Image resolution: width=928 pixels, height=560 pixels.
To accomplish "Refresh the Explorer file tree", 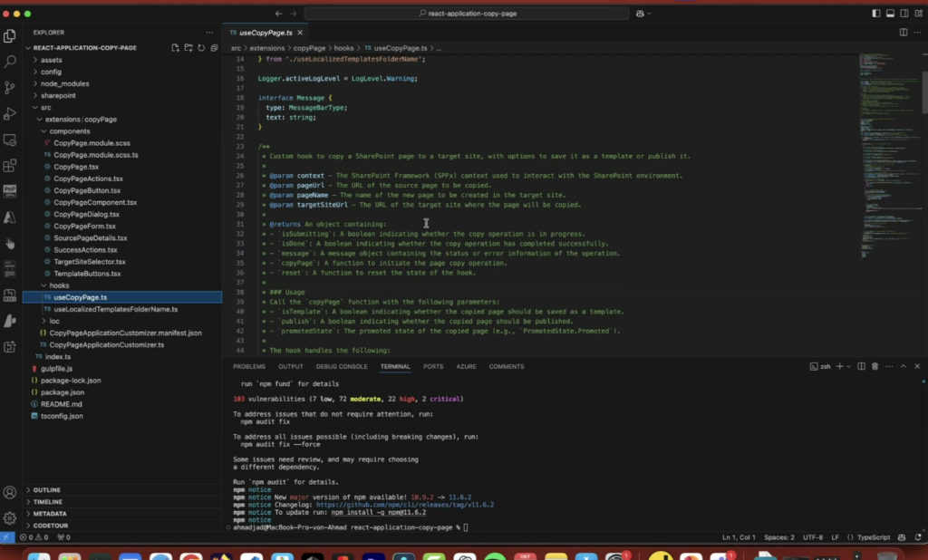I will pos(200,47).
